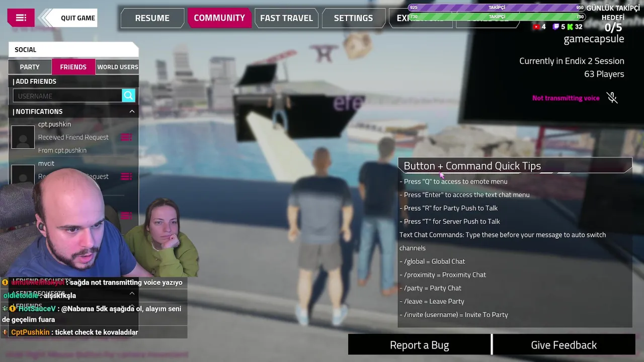Click the Social panel title bar
Screen dimensions: 644x362
[x=73, y=49]
